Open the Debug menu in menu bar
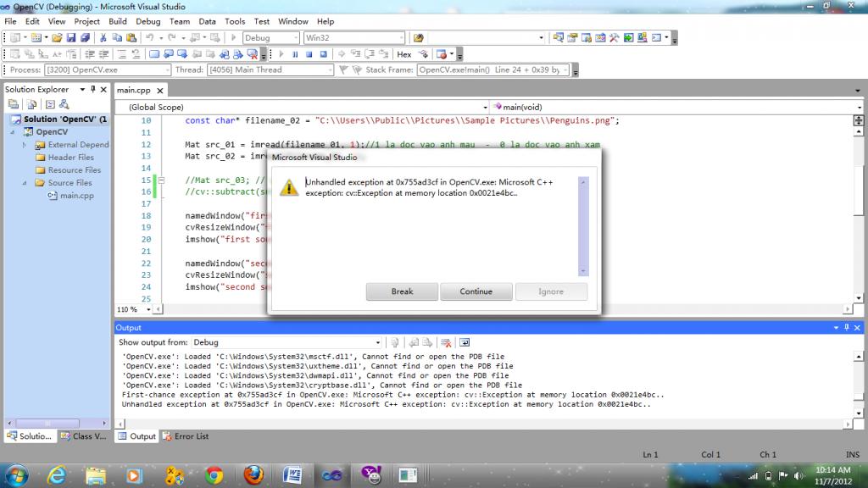This screenshot has height=488, width=868. 147,21
